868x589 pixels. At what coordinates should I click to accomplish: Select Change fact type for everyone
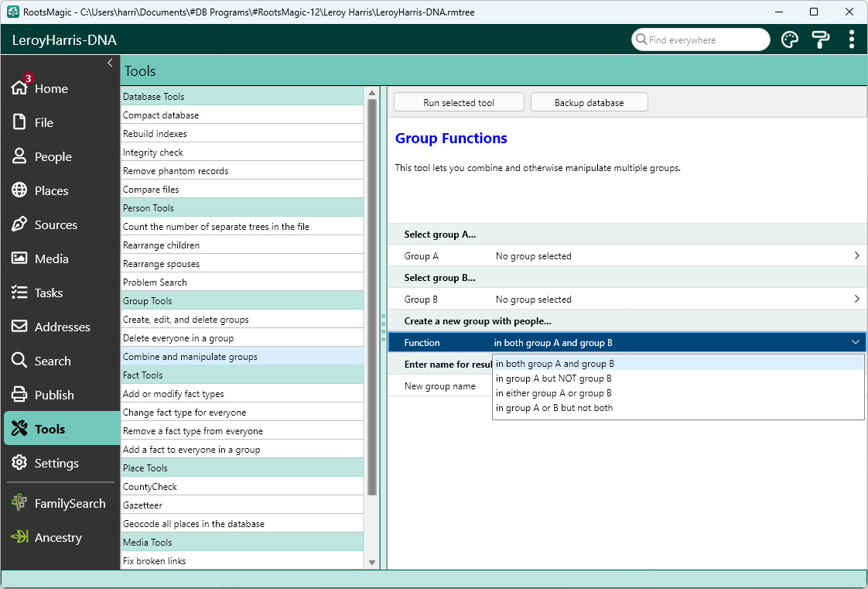242,413
